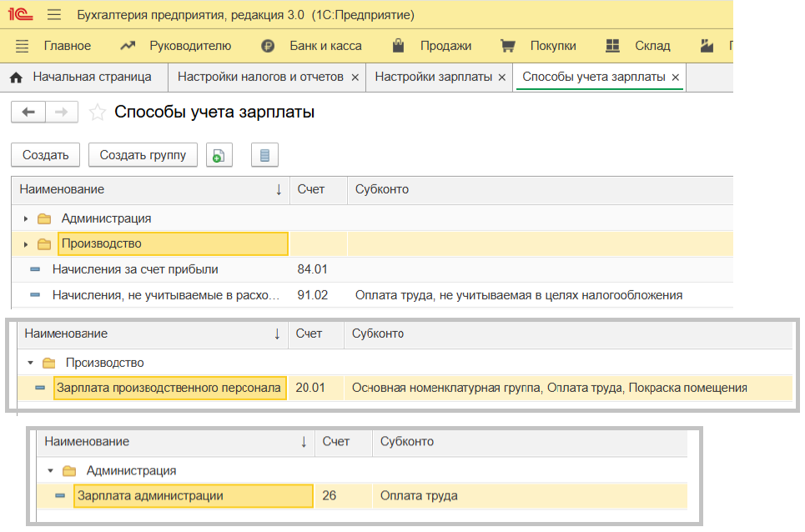The height and width of the screenshot is (532, 805).
Task: Click the Производство folder icon in main list
Action: pos(44,244)
